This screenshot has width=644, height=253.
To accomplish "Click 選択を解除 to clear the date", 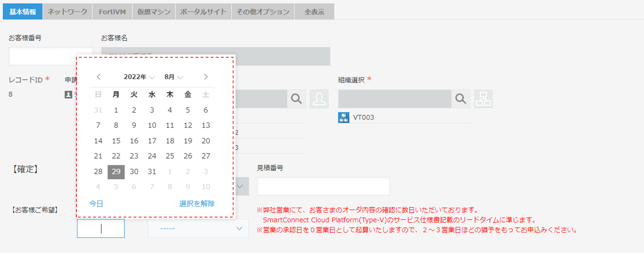I will (197, 204).
